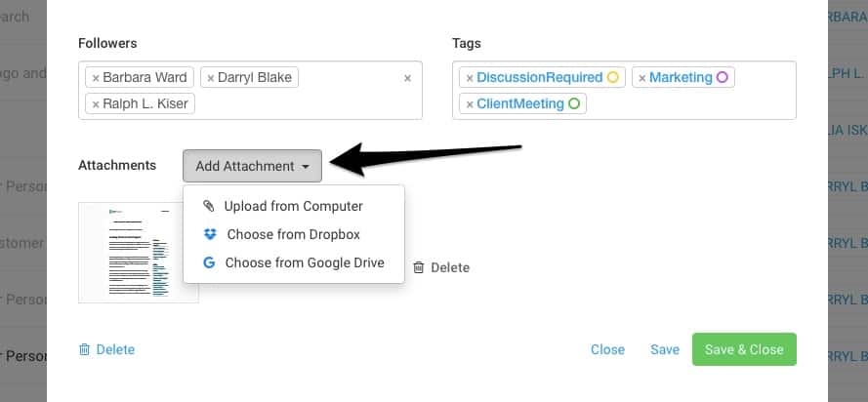Screen dimensions: 868x402
Task: Click the bottom-left Delete link
Action: pos(106,349)
